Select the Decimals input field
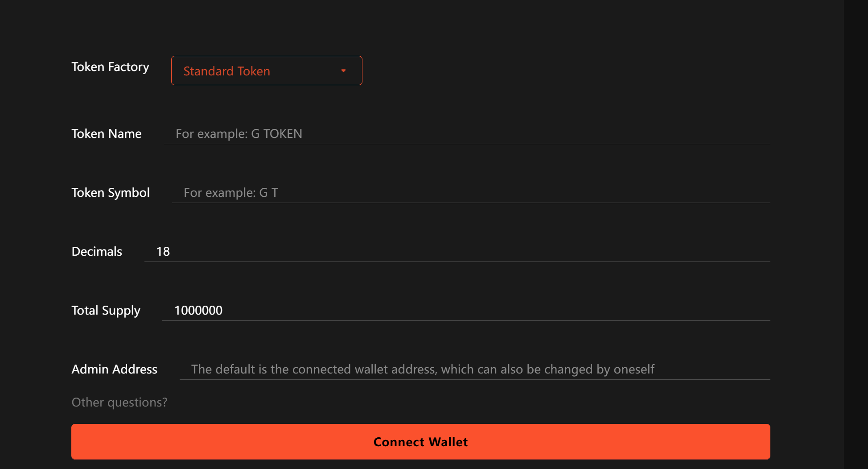The height and width of the screenshot is (469, 868). pyautogui.click(x=457, y=251)
